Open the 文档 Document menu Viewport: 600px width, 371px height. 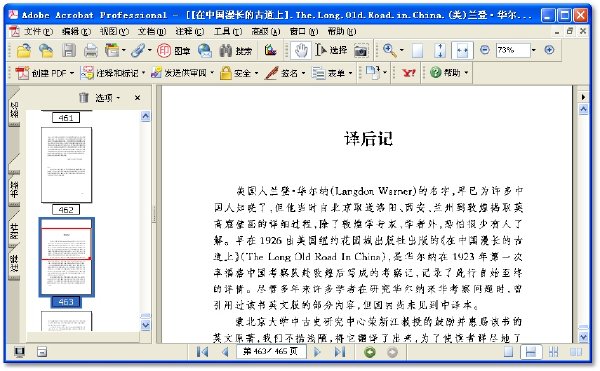(152, 31)
